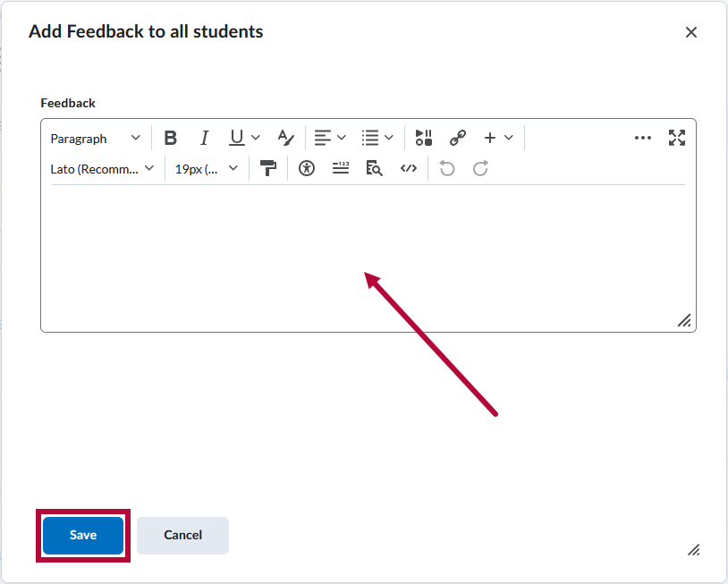Open HTML source code editor
The height and width of the screenshot is (584, 728).
pos(409,168)
